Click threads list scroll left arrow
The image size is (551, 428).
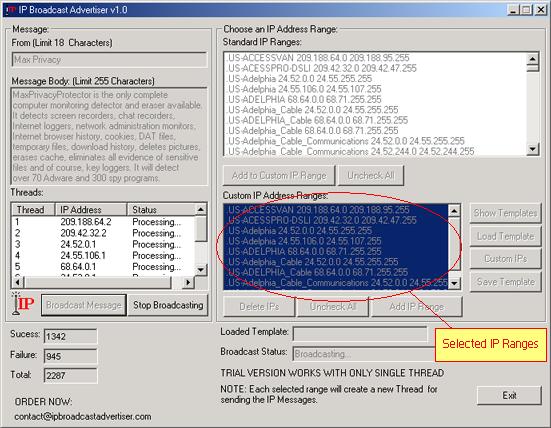(x=18, y=282)
